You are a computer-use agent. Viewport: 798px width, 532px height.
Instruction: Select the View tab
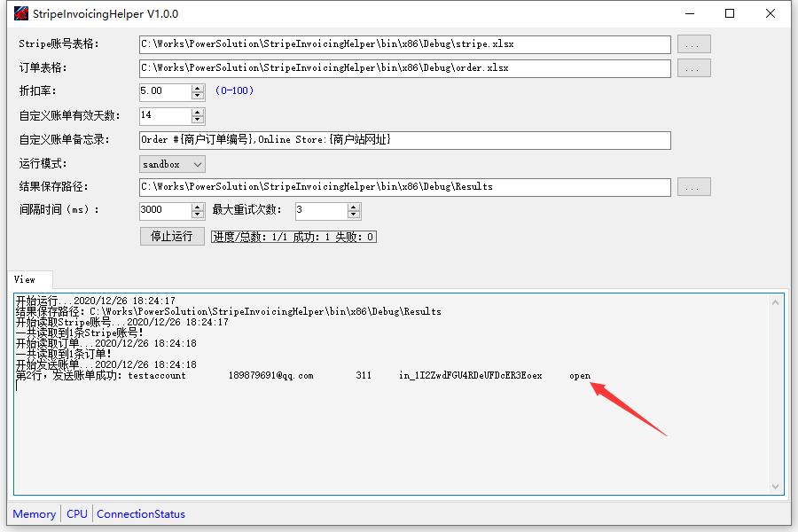(x=29, y=279)
